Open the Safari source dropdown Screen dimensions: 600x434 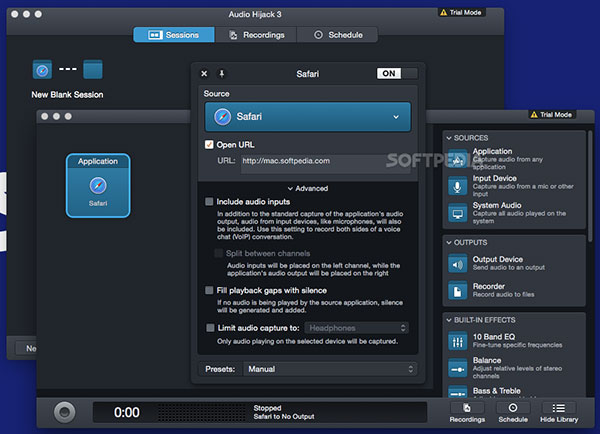(x=308, y=117)
